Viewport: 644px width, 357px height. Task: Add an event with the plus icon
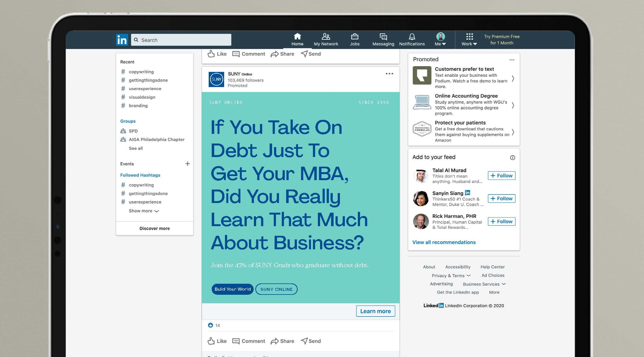point(187,164)
